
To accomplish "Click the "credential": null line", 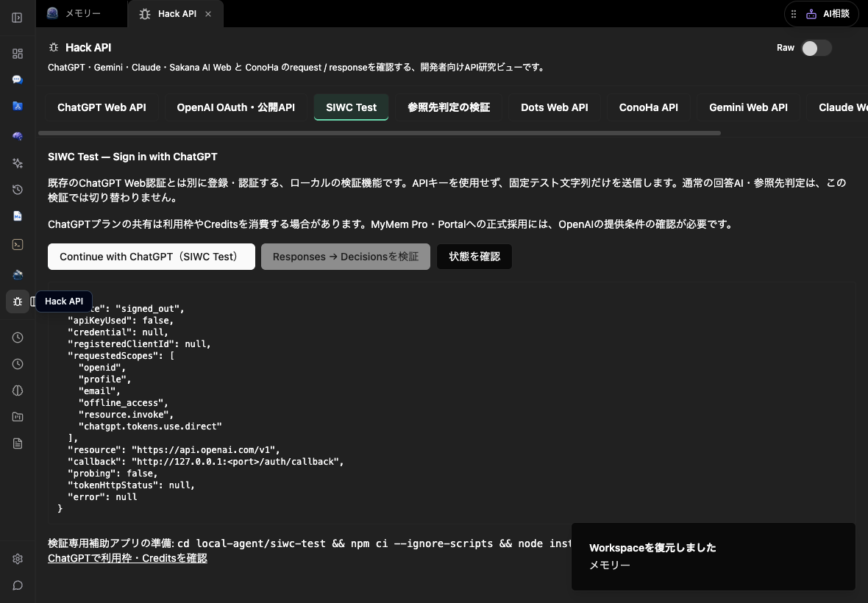I will coord(118,332).
